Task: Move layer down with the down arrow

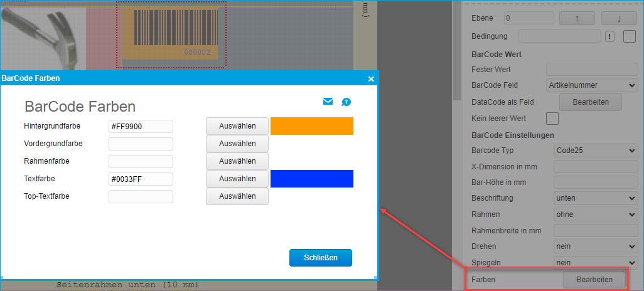Action: [618, 19]
